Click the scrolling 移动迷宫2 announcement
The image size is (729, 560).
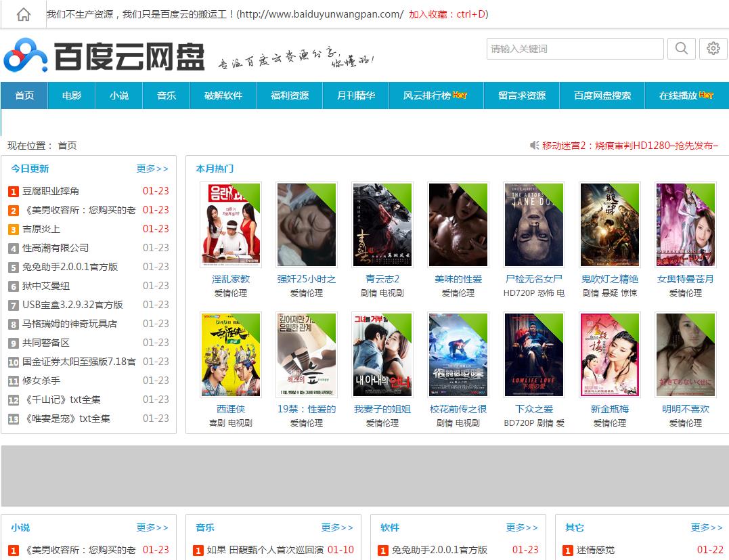point(630,146)
